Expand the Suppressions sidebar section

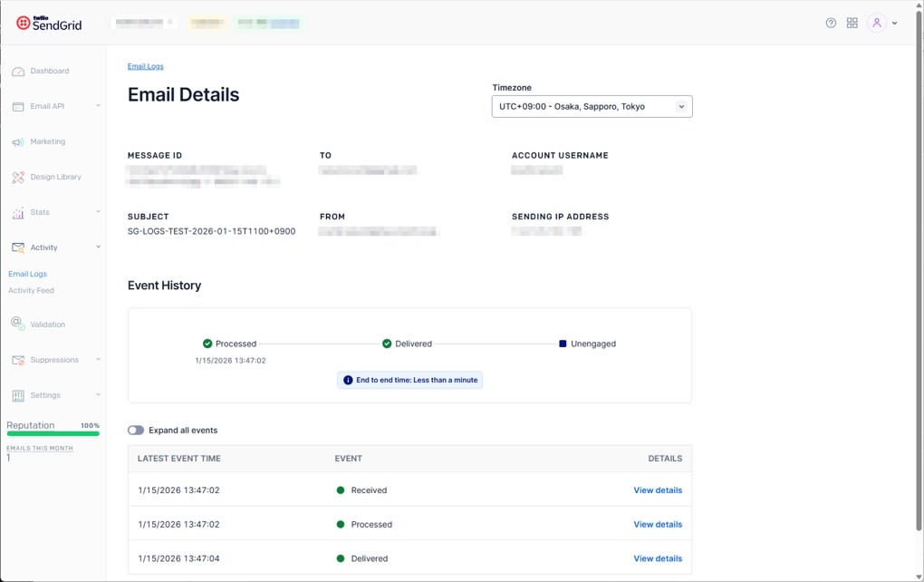click(98, 360)
